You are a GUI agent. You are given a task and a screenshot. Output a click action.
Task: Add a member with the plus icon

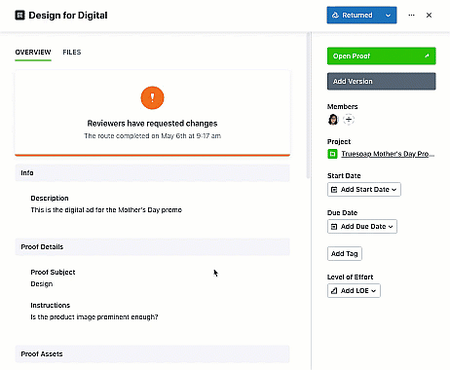click(349, 119)
